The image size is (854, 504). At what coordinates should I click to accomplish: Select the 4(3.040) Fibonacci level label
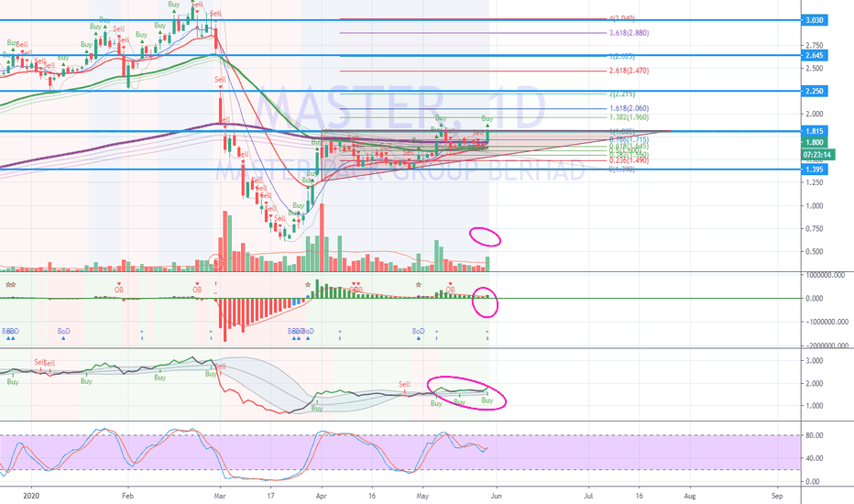pos(622,18)
